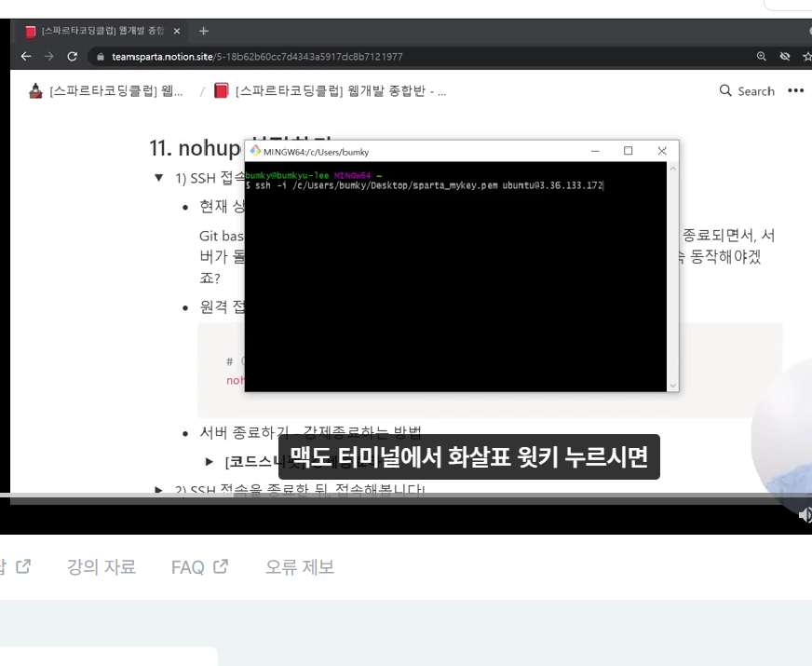Expand the 코드스니펫 toggle triangle
This screenshot has height=666, width=812.
click(x=210, y=461)
